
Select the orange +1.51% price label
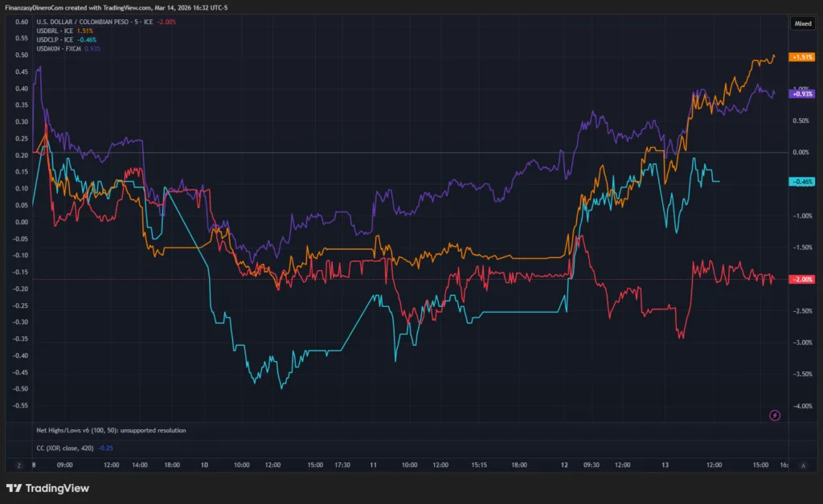click(x=802, y=58)
